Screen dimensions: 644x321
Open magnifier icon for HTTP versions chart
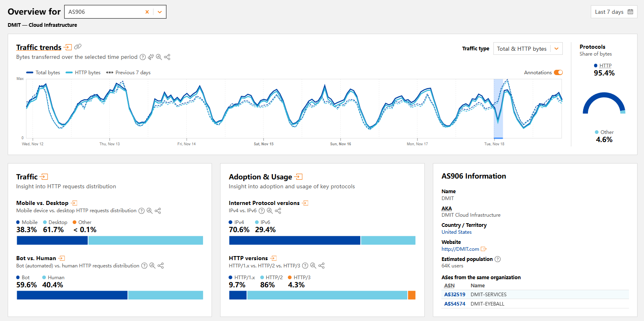(313, 266)
